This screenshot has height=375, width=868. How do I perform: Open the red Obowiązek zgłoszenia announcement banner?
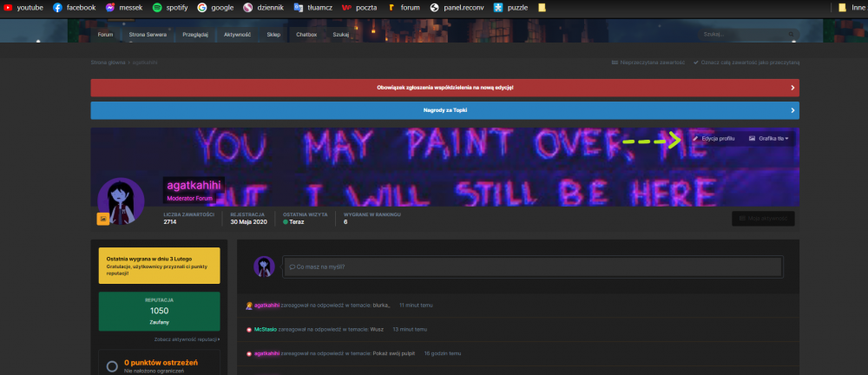[445, 88]
